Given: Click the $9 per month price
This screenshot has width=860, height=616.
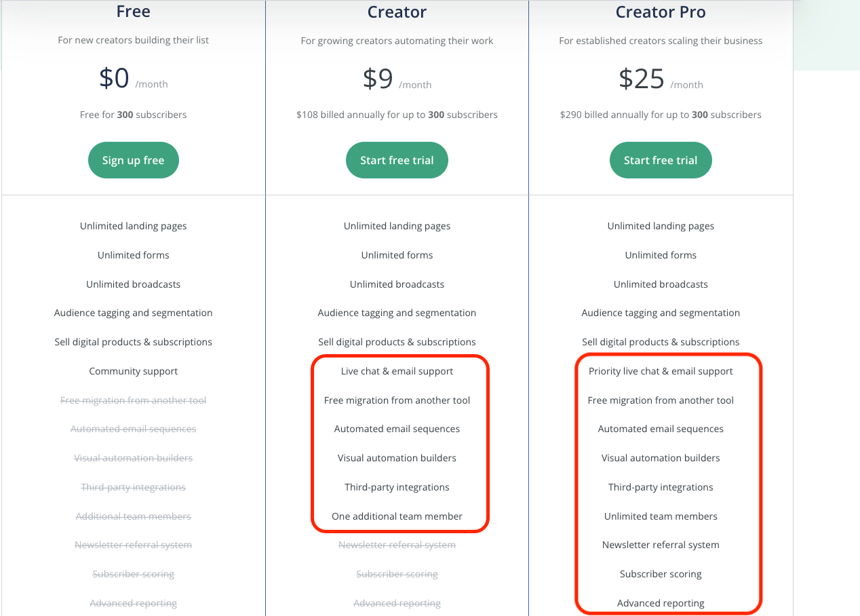Looking at the screenshot, I should pos(397,79).
